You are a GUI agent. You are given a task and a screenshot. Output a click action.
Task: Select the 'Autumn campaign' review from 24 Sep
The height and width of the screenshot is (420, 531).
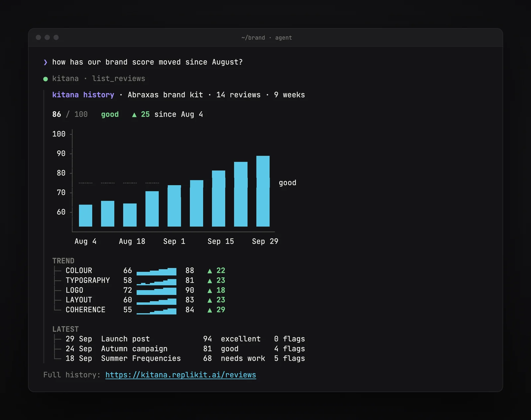[x=134, y=349]
